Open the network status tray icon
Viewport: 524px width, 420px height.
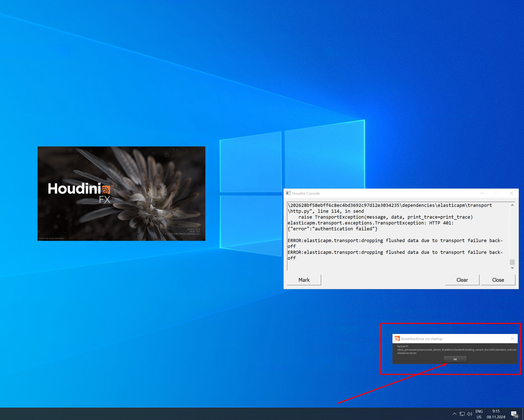point(462,414)
